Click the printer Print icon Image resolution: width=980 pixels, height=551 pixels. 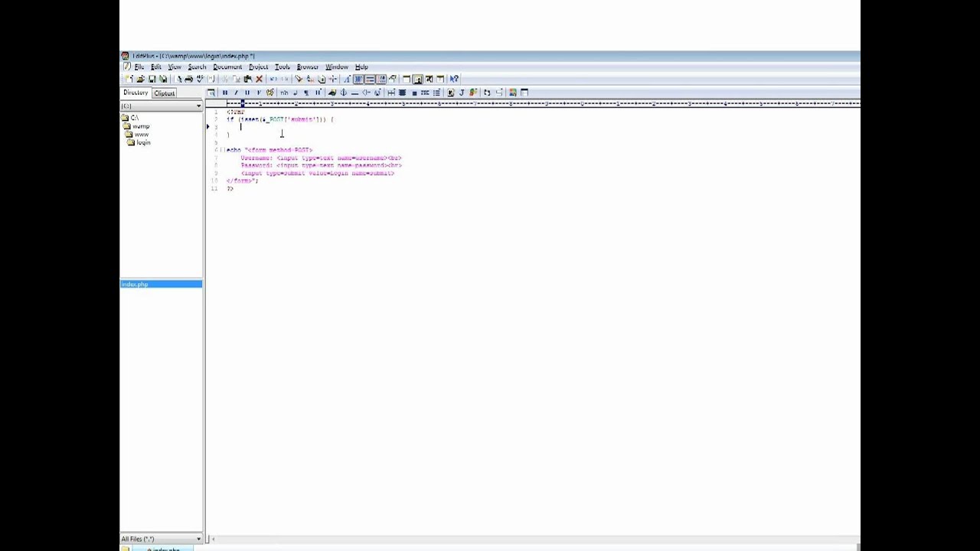point(188,79)
